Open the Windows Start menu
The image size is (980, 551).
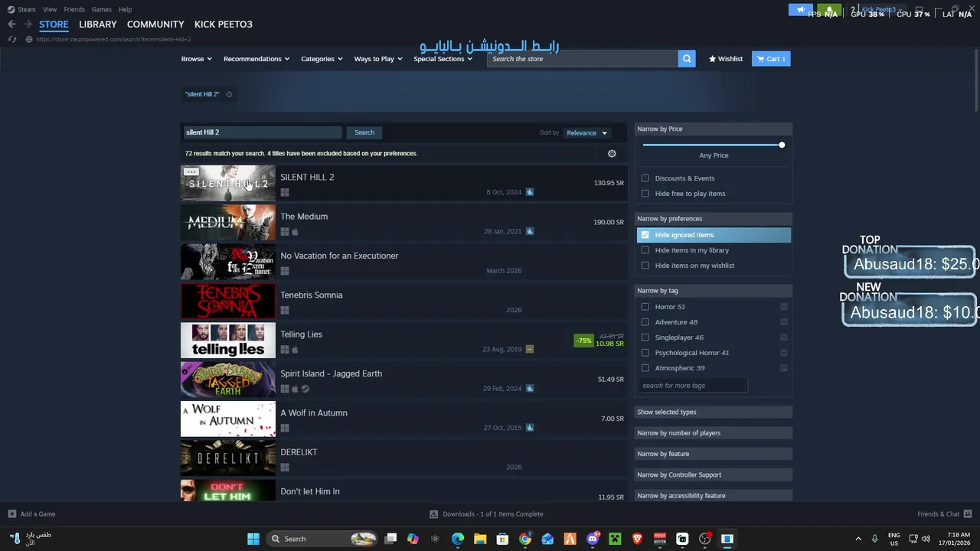(253, 539)
